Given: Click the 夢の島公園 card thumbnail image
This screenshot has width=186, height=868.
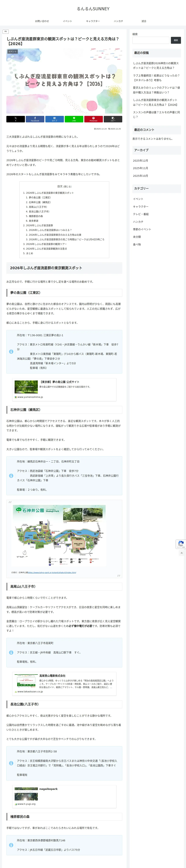Looking at the screenshot, I should (26, 387).
